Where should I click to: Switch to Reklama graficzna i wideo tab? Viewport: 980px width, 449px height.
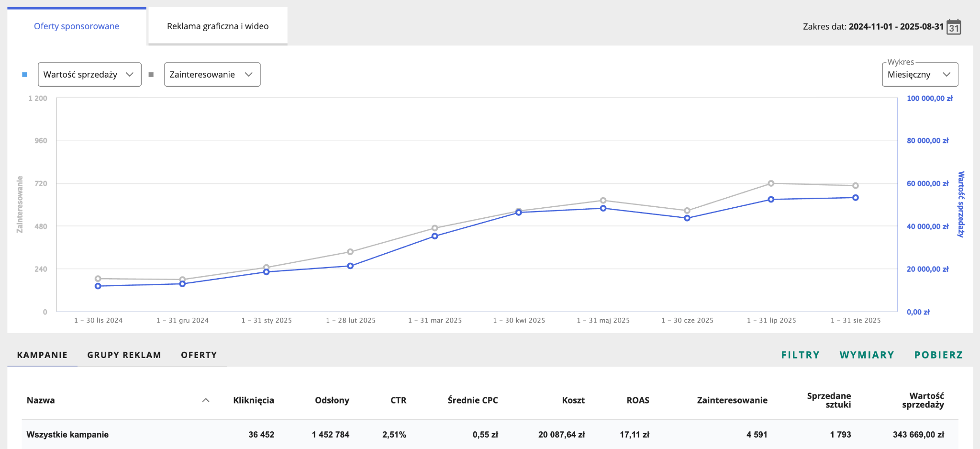tap(218, 26)
